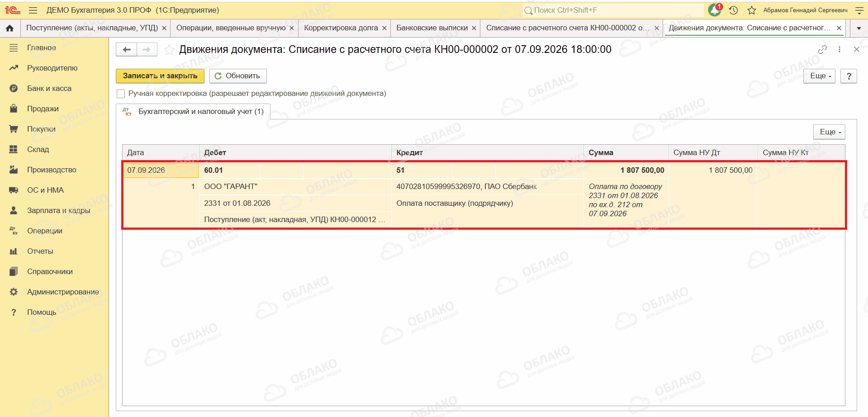Click the Записать и закрыть button
Viewport: 868px width, 417px height.
click(x=160, y=76)
